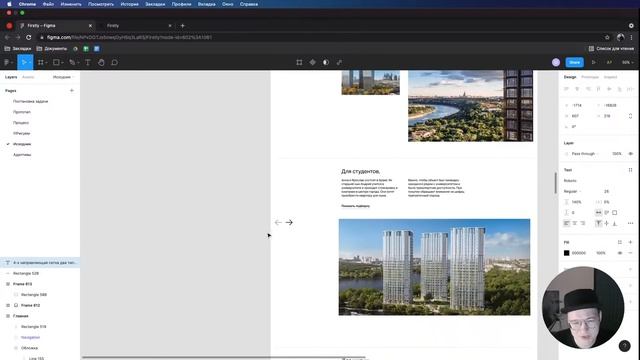Set text to fixed size resizing
This screenshot has width=640, height=360.
click(615, 213)
